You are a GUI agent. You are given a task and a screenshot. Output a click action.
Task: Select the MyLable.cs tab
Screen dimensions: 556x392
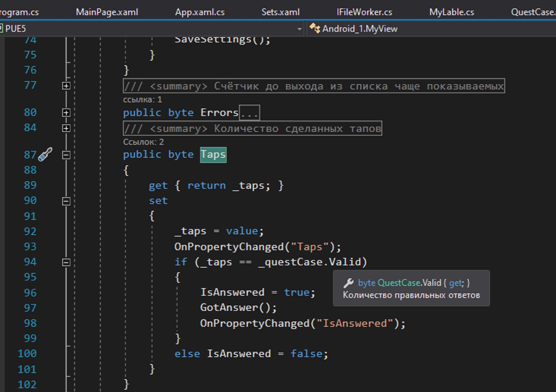click(x=451, y=12)
